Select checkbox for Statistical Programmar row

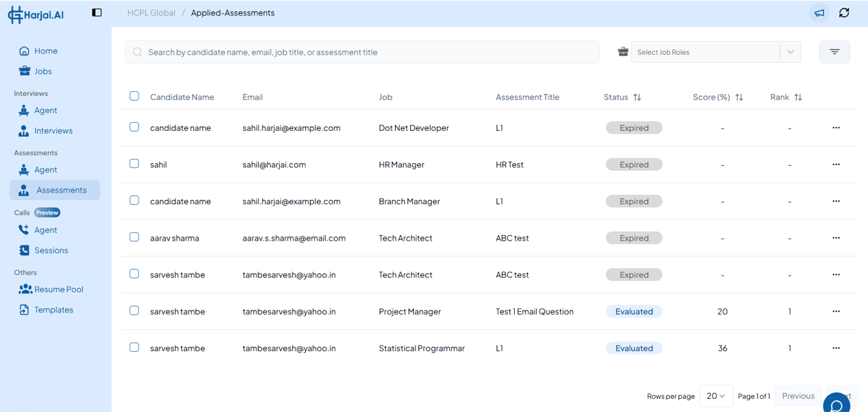click(x=134, y=347)
